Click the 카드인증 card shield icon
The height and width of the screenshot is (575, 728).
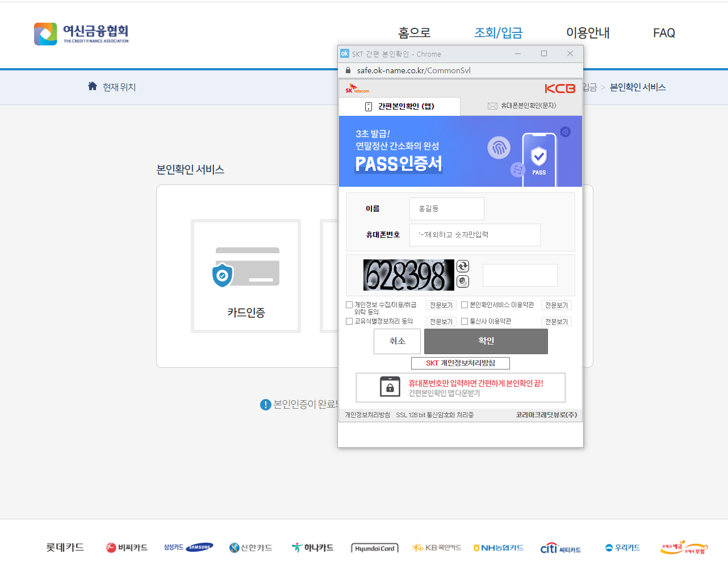point(222,275)
